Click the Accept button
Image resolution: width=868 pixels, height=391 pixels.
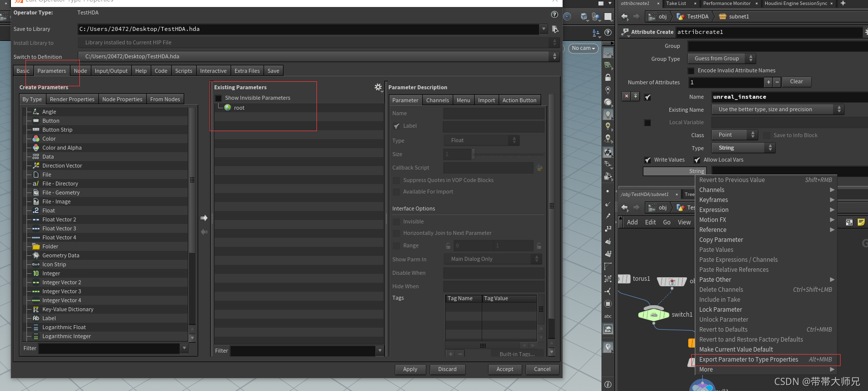click(505, 370)
